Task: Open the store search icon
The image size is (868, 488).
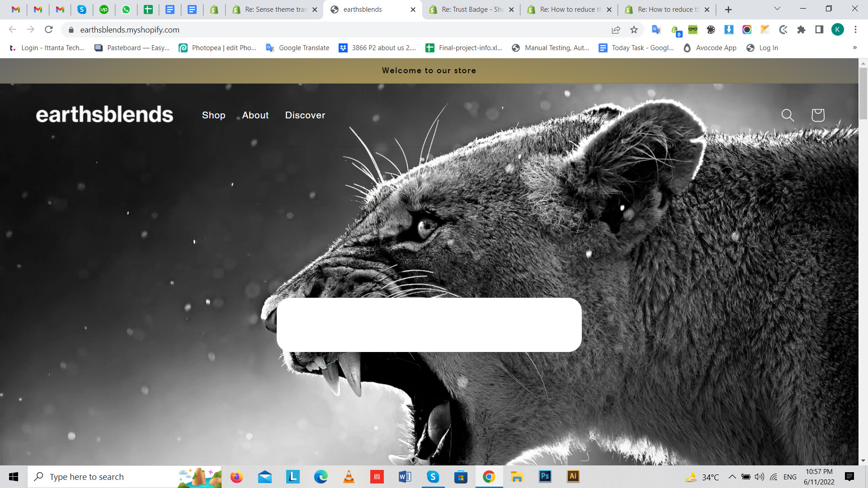Action: click(788, 115)
